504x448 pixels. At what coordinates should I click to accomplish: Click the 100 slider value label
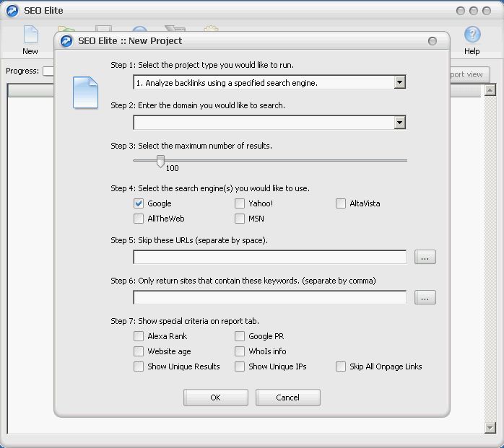(x=173, y=168)
